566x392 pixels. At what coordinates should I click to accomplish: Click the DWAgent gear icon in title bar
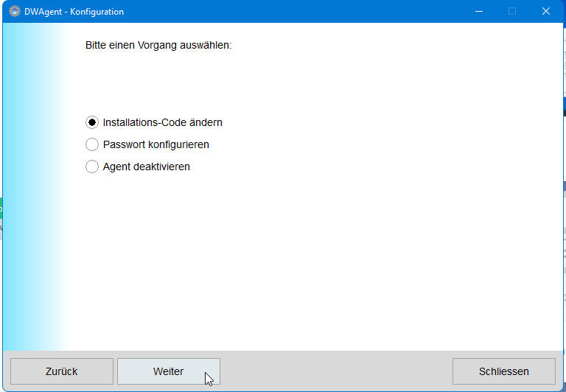(14, 12)
